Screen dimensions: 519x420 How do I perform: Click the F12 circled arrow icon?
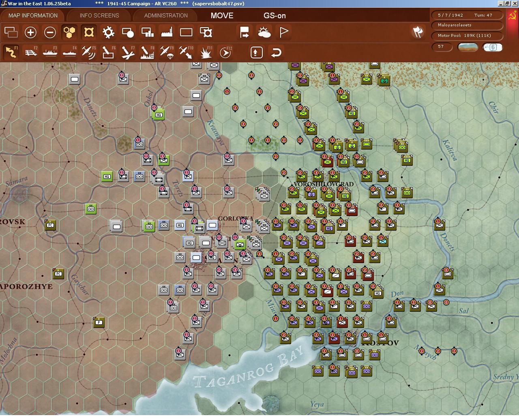(225, 52)
